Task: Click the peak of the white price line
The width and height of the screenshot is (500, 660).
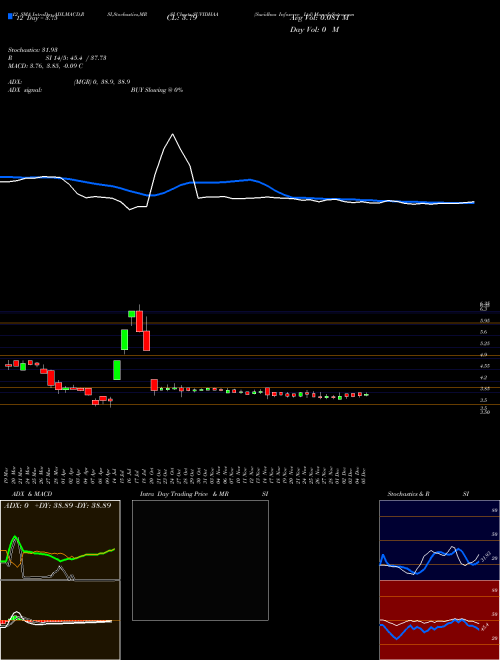Action: 173,134
